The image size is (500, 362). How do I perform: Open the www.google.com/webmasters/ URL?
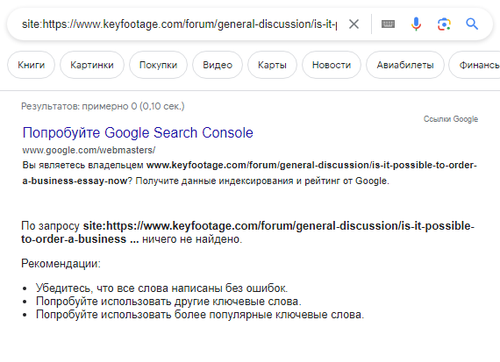tap(89, 150)
